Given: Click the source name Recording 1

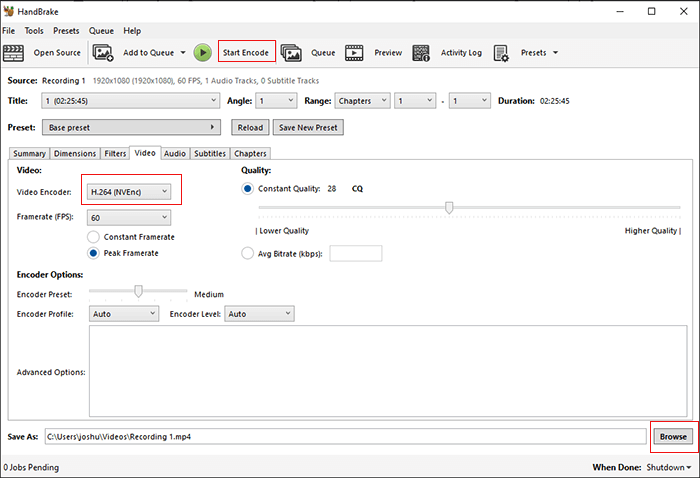Looking at the screenshot, I should pyautogui.click(x=63, y=81).
